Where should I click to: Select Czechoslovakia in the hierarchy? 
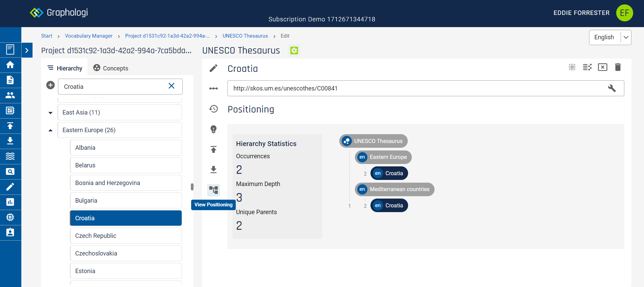tap(126, 253)
